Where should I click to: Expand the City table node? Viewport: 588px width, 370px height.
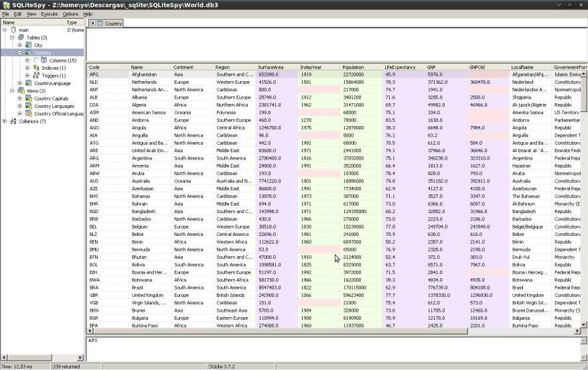point(19,45)
